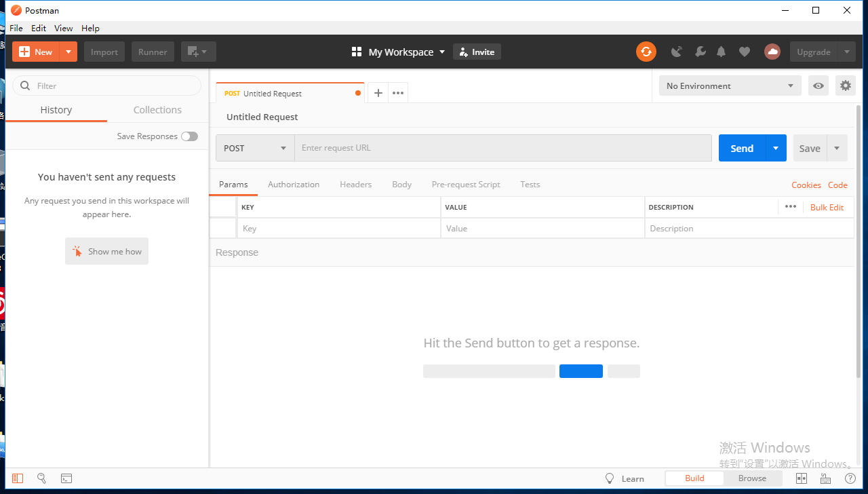Open notifications bell icon
868x494 pixels.
point(722,52)
